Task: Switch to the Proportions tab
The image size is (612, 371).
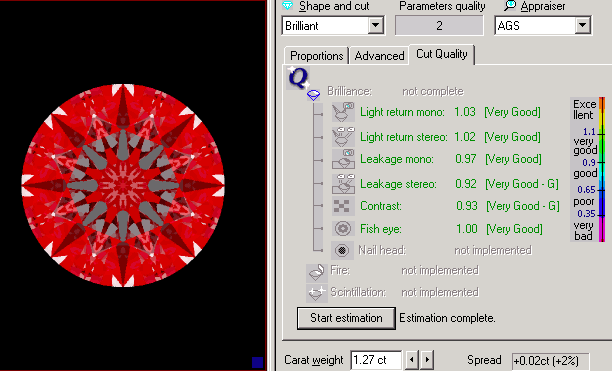Action: tap(317, 56)
